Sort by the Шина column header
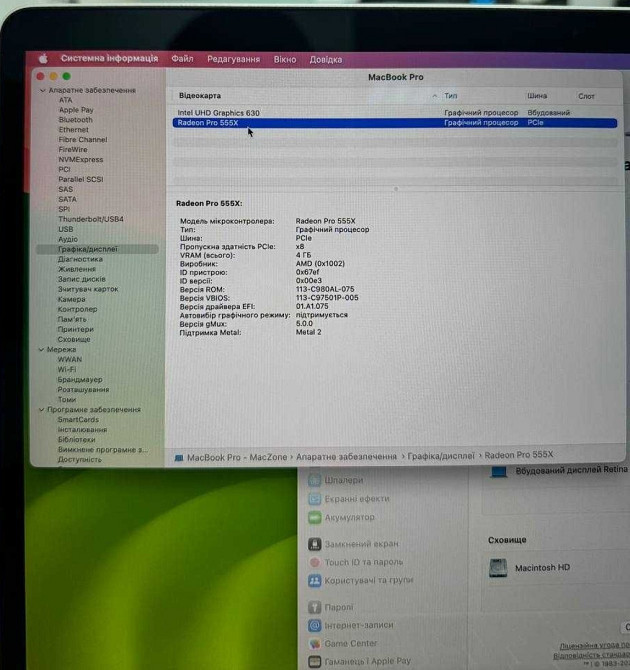The width and height of the screenshot is (630, 670). pos(537,96)
